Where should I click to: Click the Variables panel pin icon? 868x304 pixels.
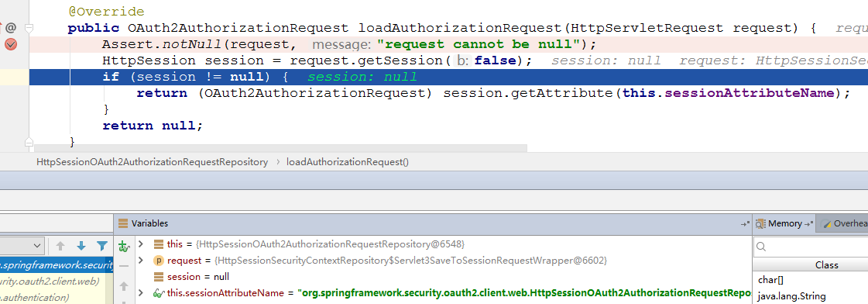[746, 223]
